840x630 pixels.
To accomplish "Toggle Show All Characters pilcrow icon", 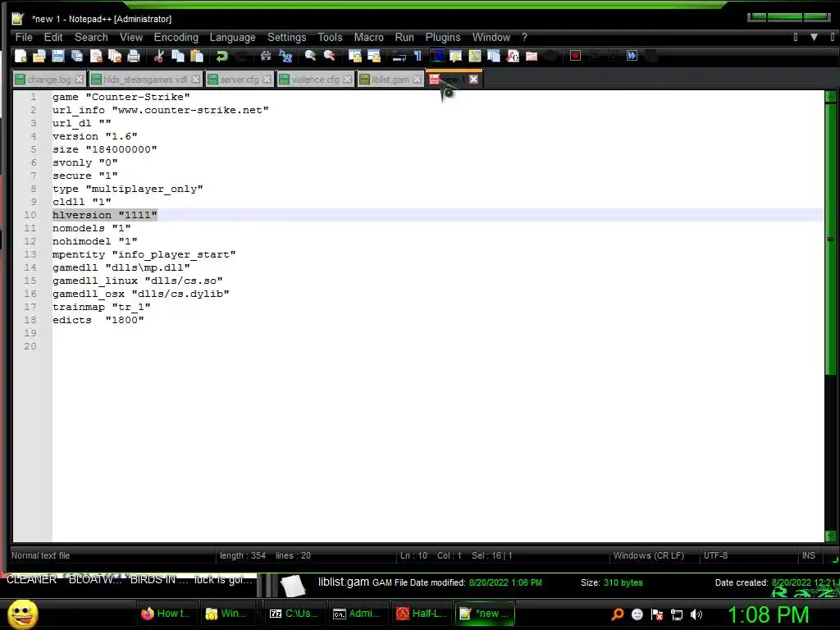I will 418,56.
